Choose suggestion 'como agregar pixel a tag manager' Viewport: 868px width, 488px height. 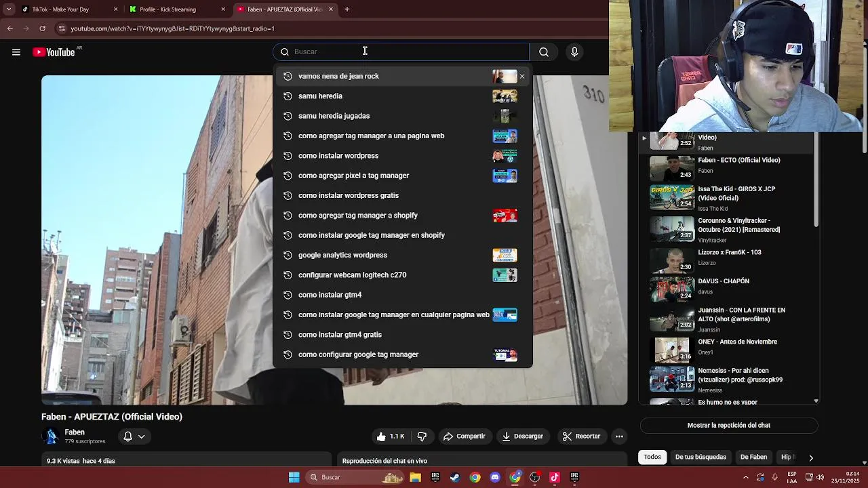403,176
